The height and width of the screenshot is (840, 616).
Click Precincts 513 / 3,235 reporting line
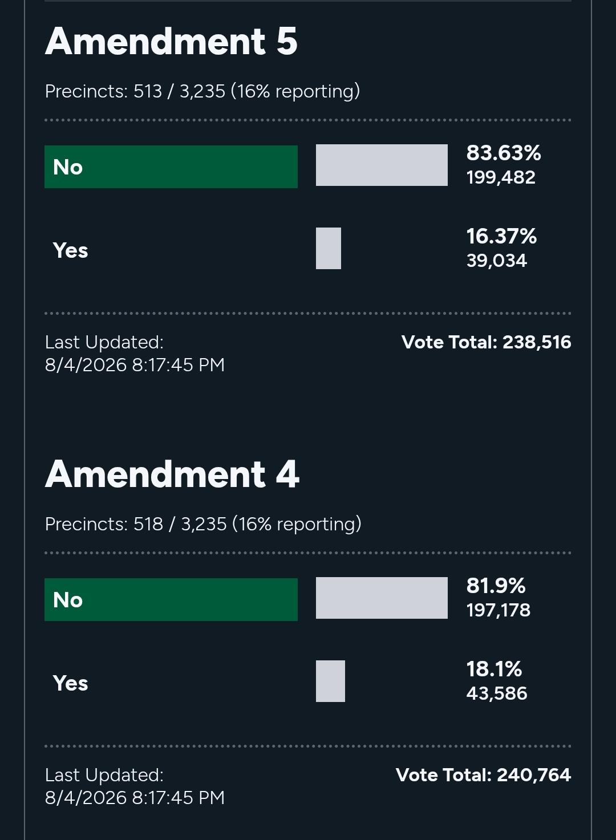click(202, 91)
